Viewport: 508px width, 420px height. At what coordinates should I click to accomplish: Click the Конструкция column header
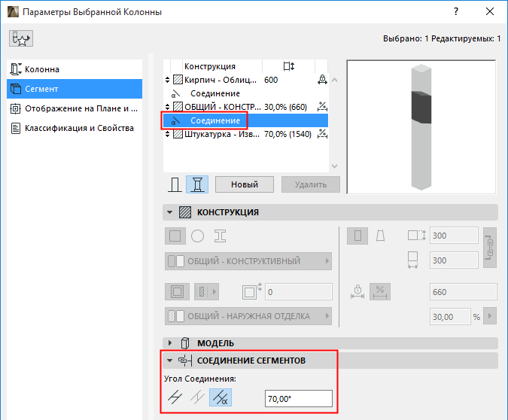tap(210, 66)
